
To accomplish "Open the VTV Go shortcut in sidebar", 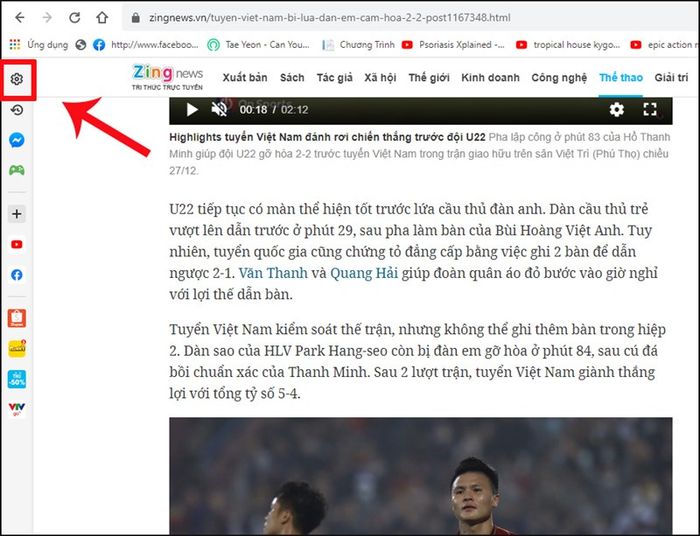I will tap(17, 409).
